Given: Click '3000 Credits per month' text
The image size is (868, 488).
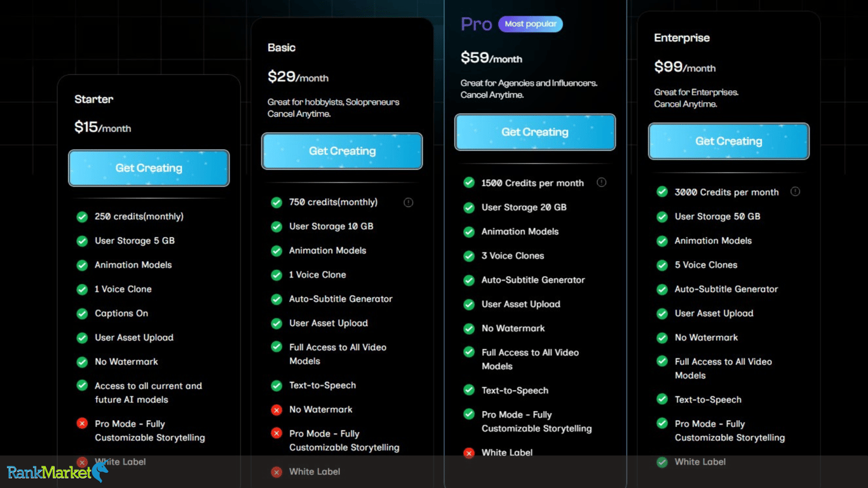Looking at the screenshot, I should (x=727, y=192).
